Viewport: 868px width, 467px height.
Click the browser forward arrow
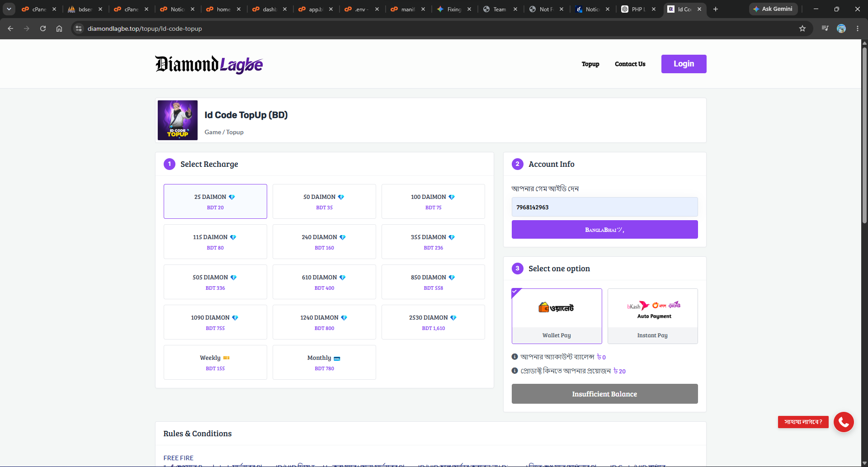point(27,28)
